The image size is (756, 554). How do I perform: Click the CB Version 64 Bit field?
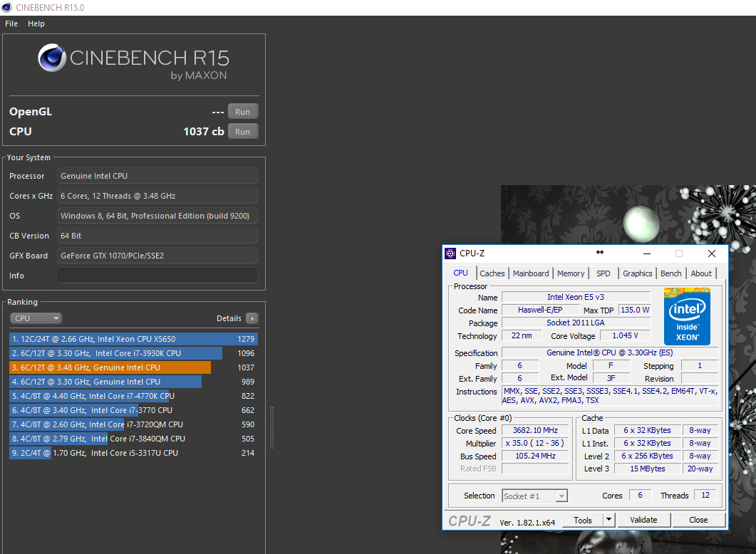pyautogui.click(x=157, y=236)
